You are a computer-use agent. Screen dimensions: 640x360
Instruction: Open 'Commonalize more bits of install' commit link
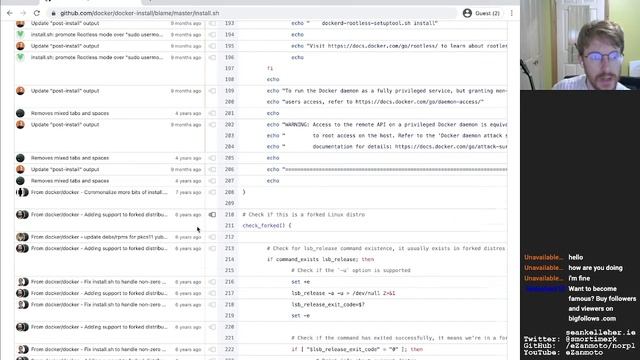pos(99,192)
